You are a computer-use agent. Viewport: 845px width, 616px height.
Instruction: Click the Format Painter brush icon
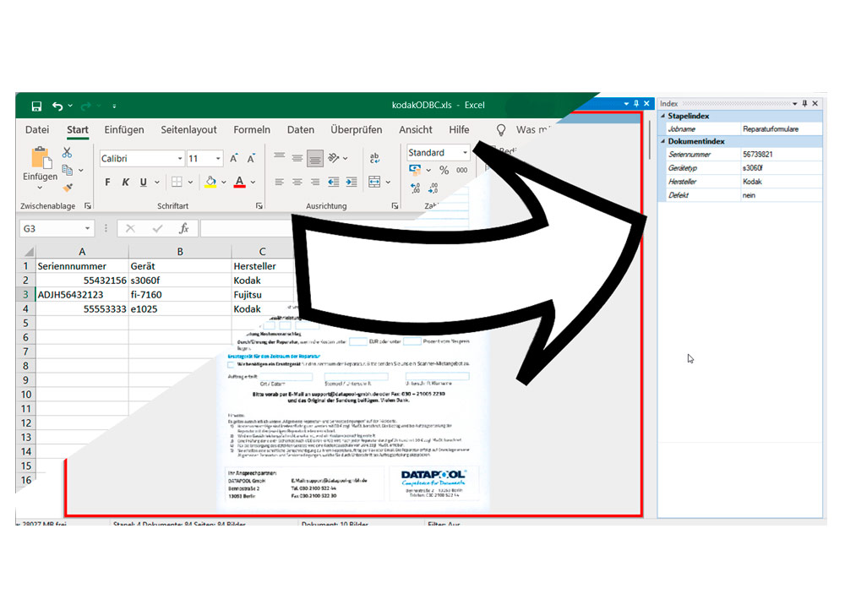click(67, 188)
